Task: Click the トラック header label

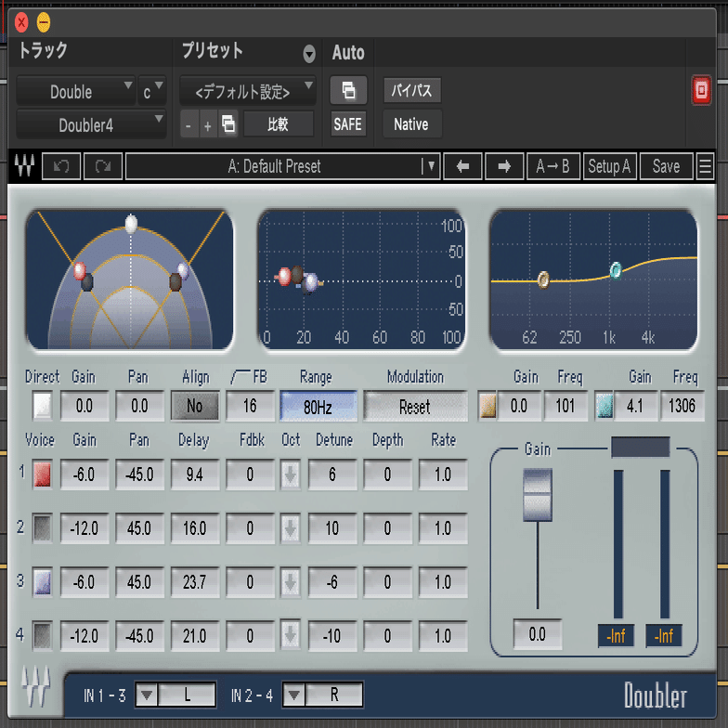Action: [43, 50]
